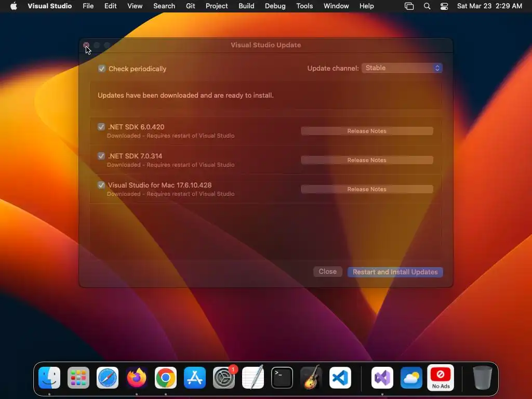Click the purple Visual Studio dock icon
The width and height of the screenshot is (532, 399).
pos(382,377)
